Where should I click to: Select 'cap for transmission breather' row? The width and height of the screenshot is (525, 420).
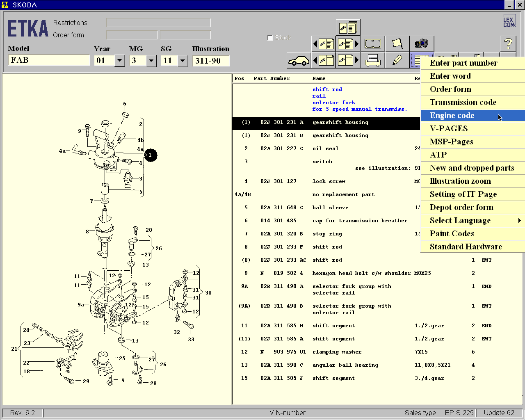coord(326,221)
